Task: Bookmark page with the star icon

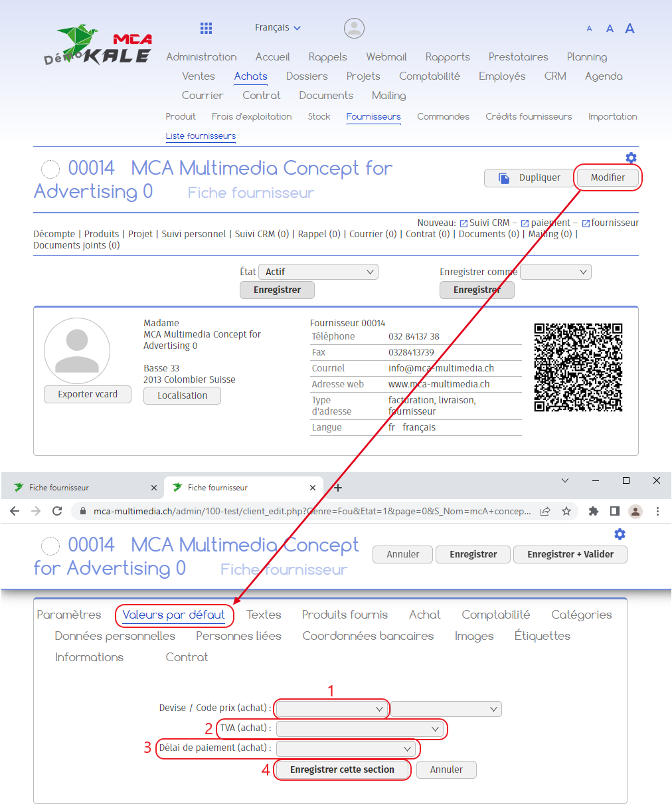Action: 566,511
